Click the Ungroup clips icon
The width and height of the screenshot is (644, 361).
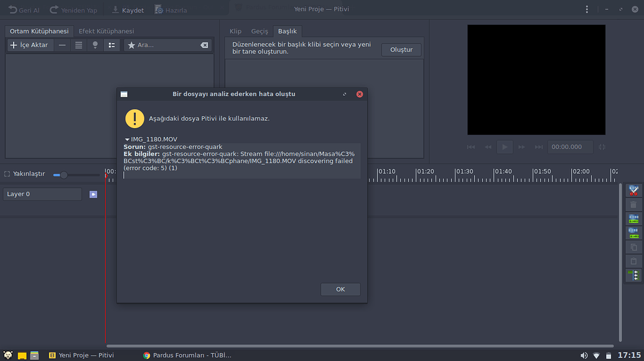[x=633, y=233]
